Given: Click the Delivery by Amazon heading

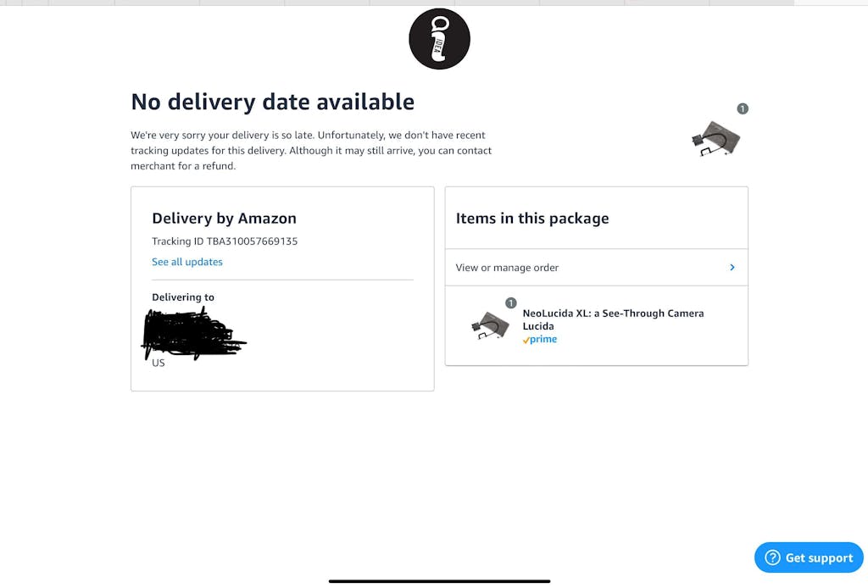Looking at the screenshot, I should 224,219.
